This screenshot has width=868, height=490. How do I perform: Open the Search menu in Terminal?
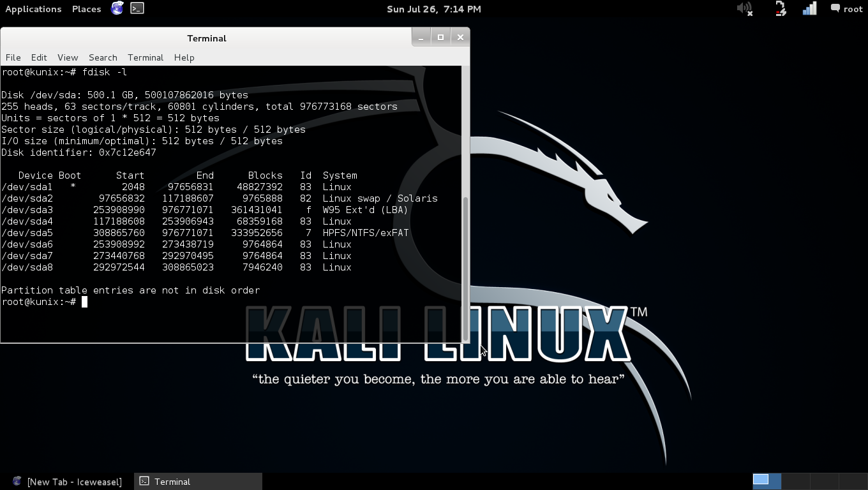click(x=103, y=57)
